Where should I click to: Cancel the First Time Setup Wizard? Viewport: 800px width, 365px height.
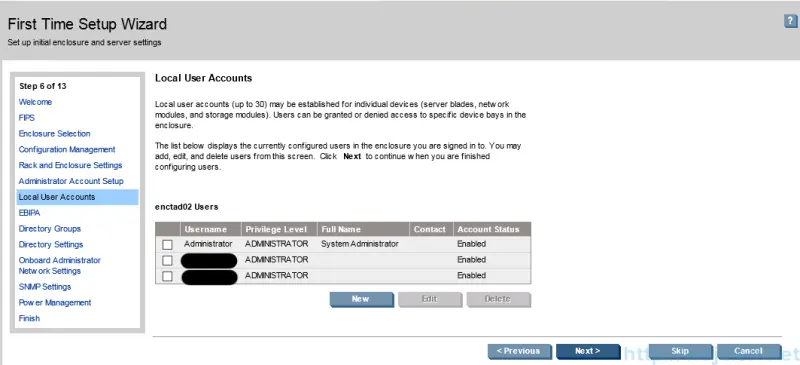pyautogui.click(x=749, y=351)
